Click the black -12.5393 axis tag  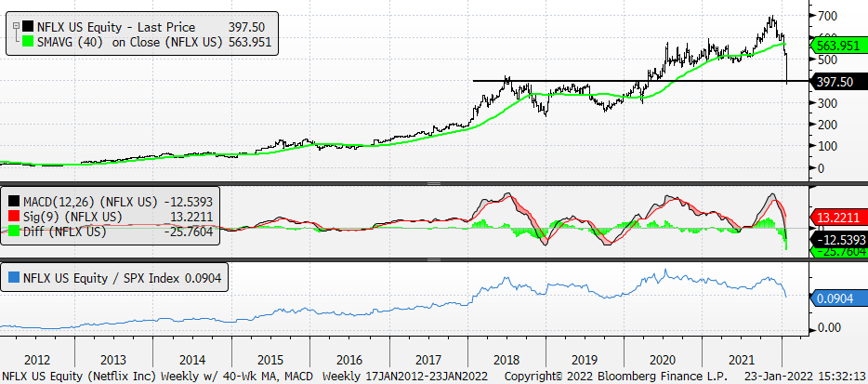pos(838,239)
